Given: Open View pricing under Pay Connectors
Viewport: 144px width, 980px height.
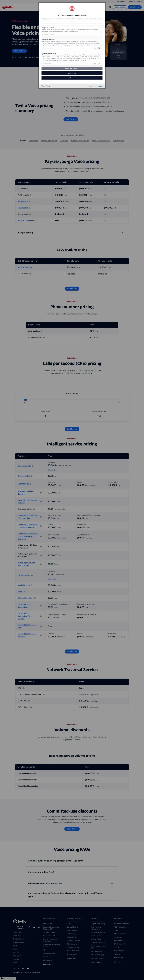Looking at the screenshot, I should [52, 579].
